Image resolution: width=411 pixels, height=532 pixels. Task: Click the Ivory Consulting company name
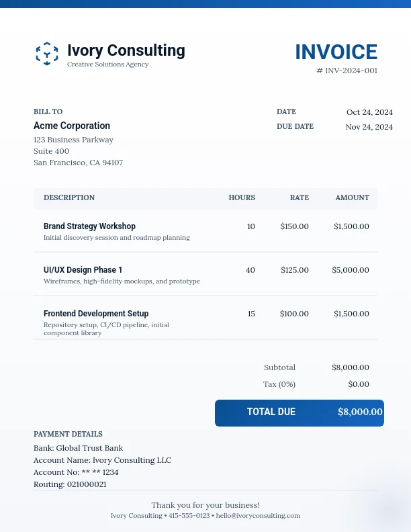(x=126, y=50)
